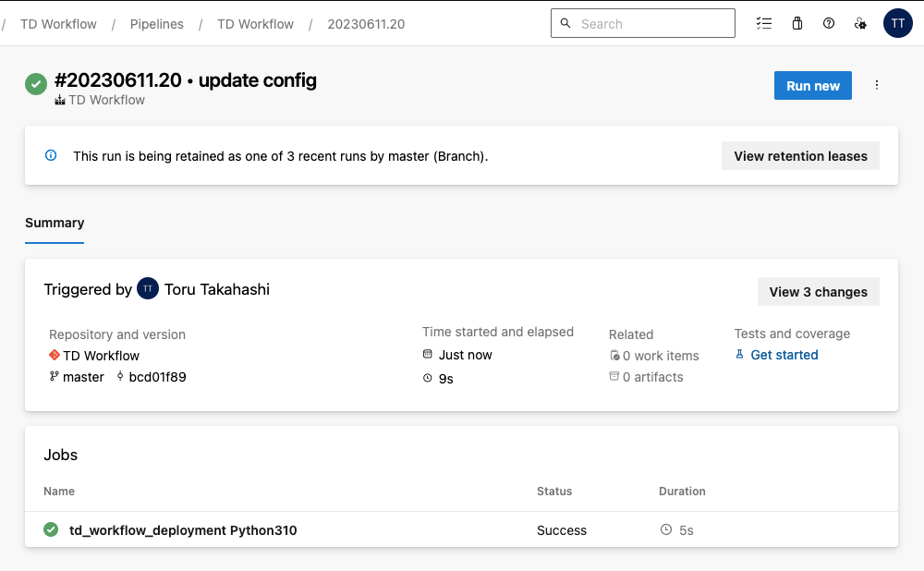Click the retention info icon
Screen dimensions: 924x571
(52, 155)
